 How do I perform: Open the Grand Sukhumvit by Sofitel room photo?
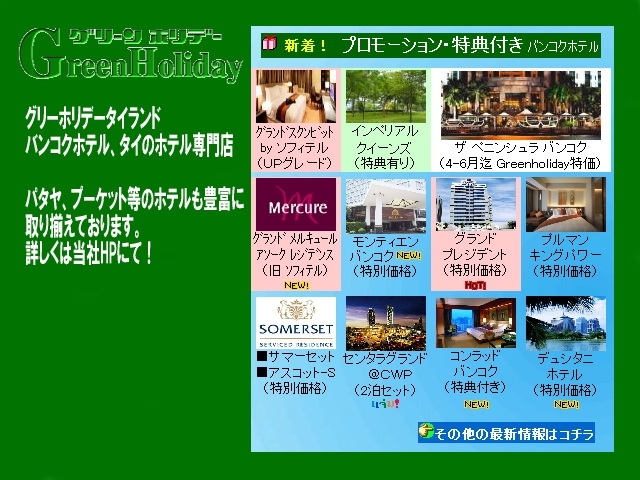click(x=296, y=96)
